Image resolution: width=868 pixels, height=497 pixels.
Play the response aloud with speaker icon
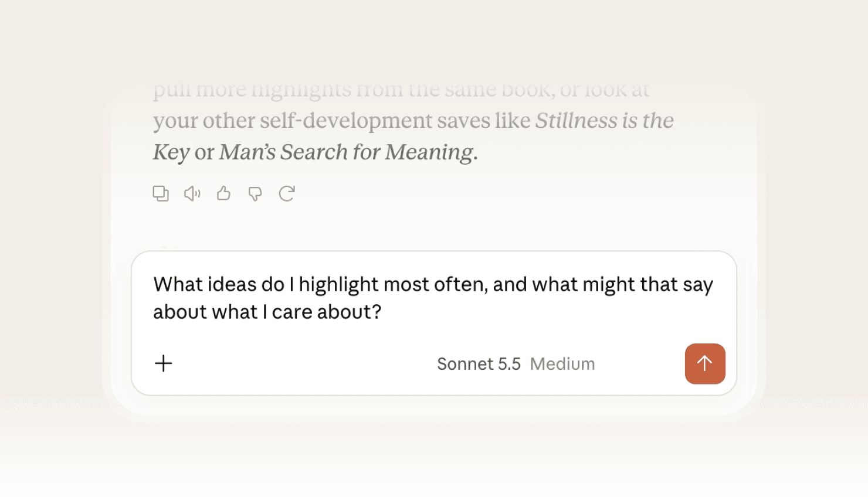pos(192,193)
